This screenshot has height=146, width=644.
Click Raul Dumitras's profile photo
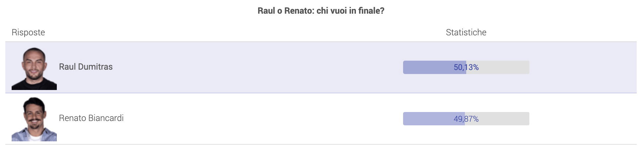click(x=34, y=68)
